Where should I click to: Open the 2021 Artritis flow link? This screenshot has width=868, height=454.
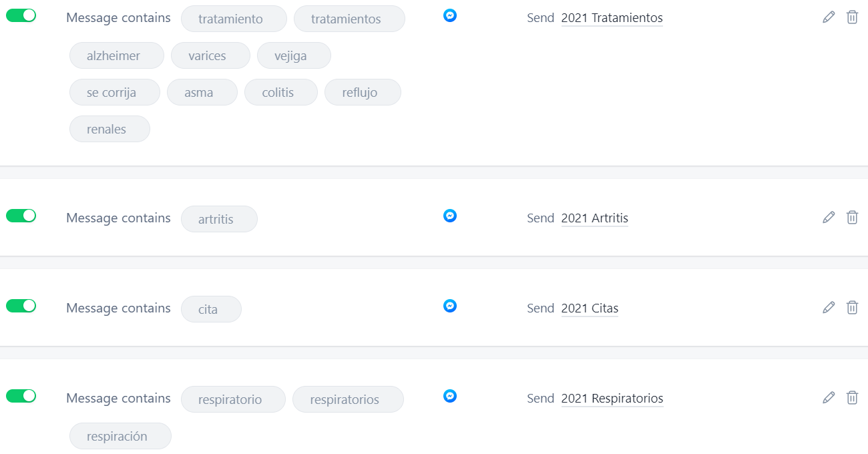595,218
